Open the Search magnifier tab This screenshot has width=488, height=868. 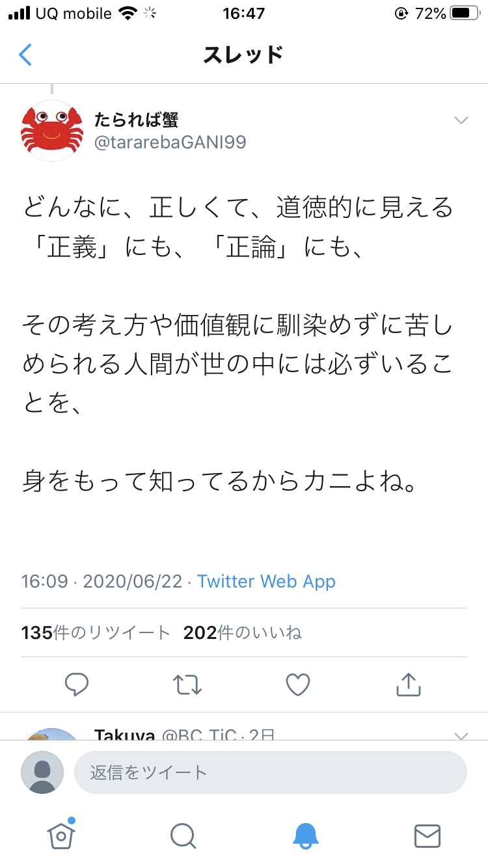tap(183, 835)
